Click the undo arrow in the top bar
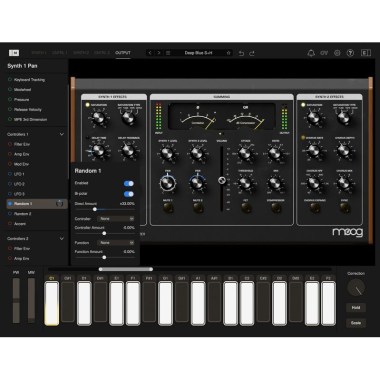 click(241, 53)
